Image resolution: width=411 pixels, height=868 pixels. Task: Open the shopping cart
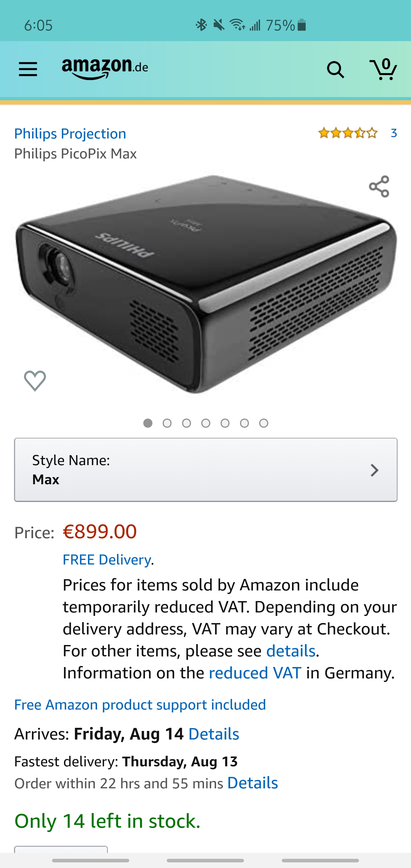coord(383,69)
